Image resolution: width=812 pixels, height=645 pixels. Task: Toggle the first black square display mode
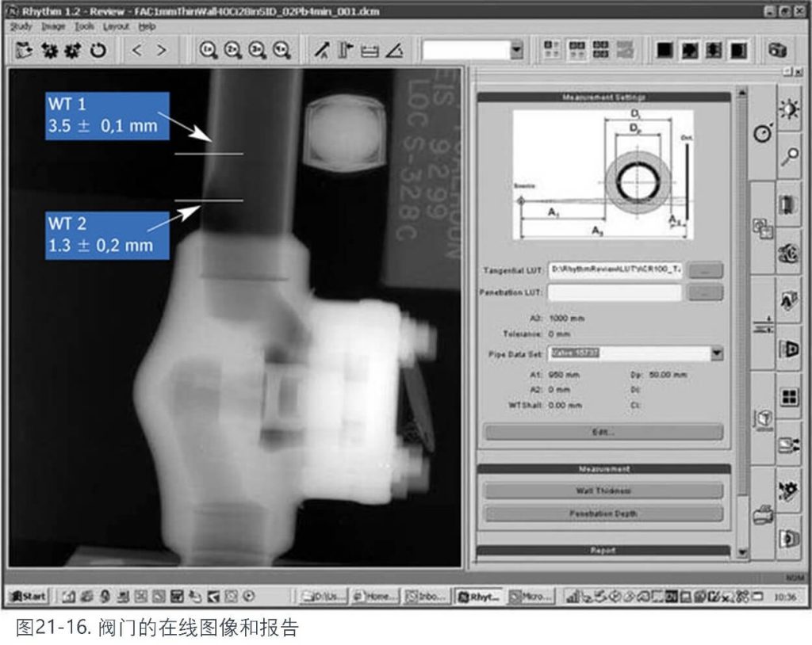(x=665, y=51)
